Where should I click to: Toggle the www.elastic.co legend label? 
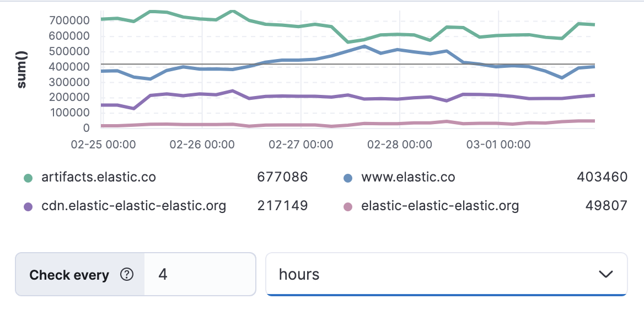(x=408, y=178)
